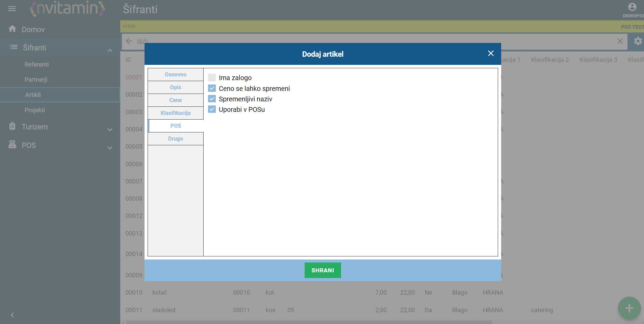Clear the search field with X icon
This screenshot has height=324, width=644.
pos(620,41)
